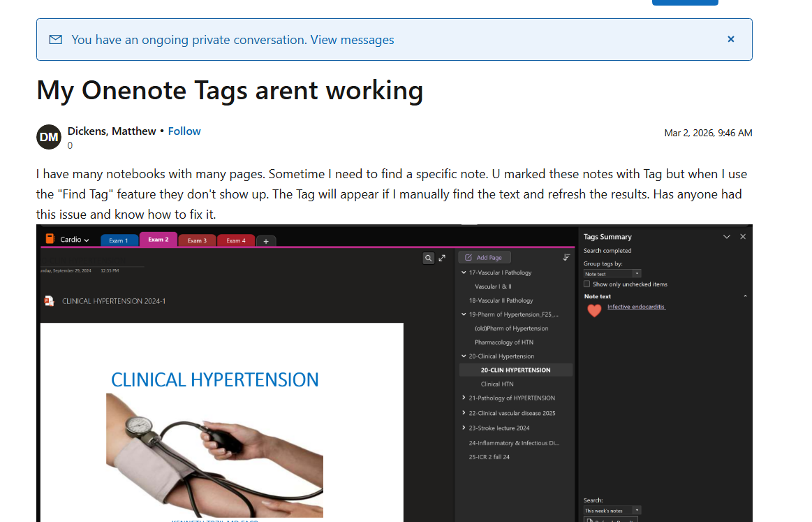Image resolution: width=812 pixels, height=522 pixels.
Task: Switch to the Exam 1 section tab
Action: pyautogui.click(x=118, y=240)
